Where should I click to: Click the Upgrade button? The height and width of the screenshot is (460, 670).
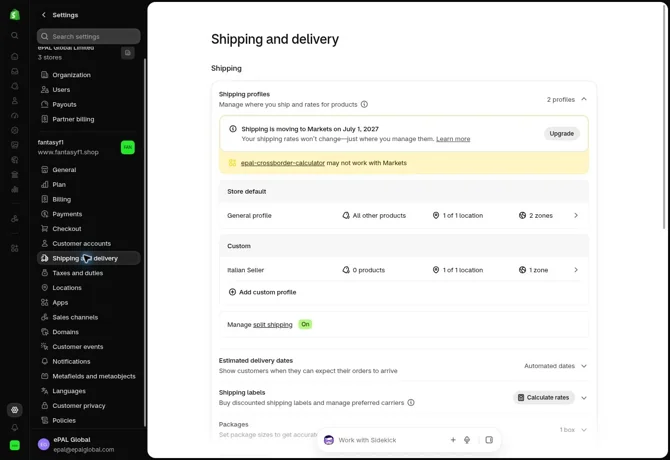point(561,134)
